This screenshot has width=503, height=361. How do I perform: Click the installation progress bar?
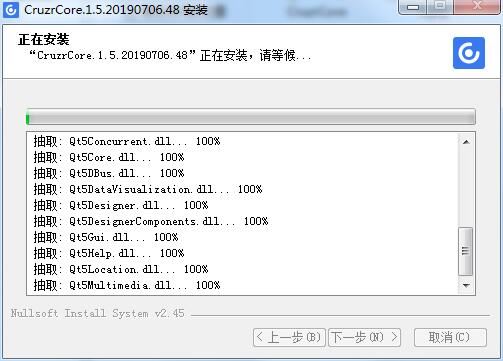tap(251, 117)
